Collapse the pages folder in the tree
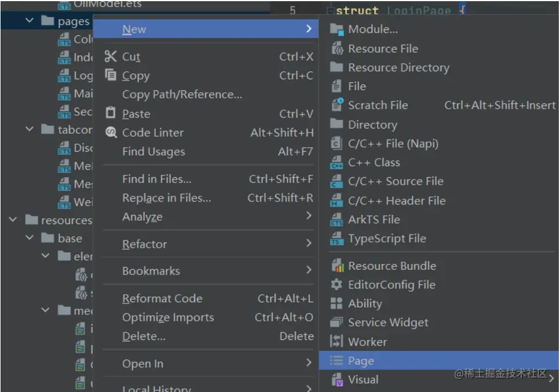Image resolution: width=560 pixels, height=392 pixels. [x=30, y=21]
